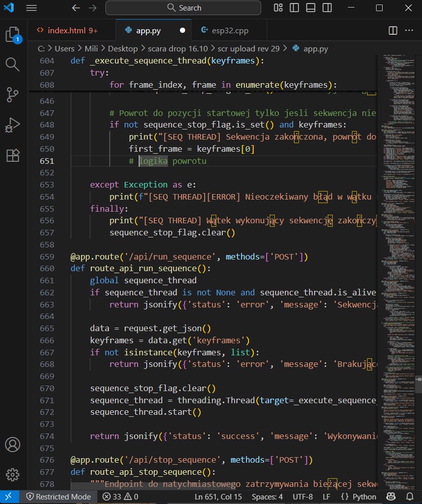Click the Accounts icon
The image size is (422, 504).
point(13,445)
